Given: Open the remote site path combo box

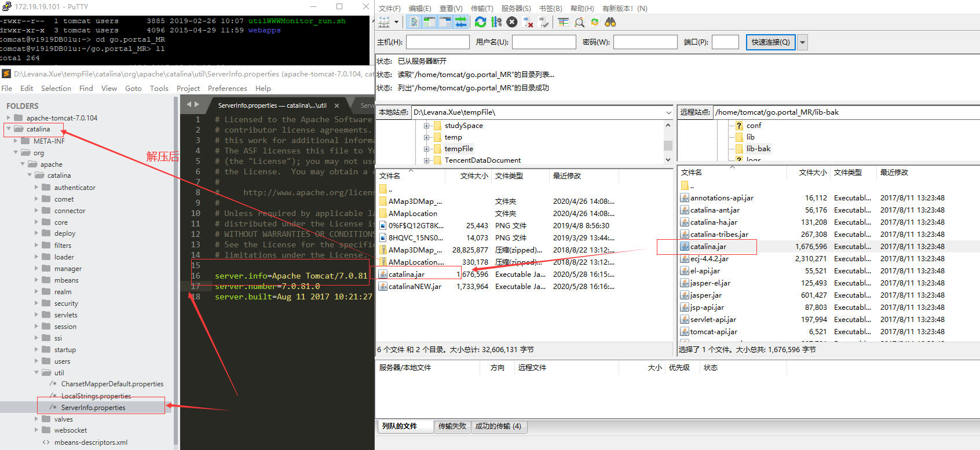Looking at the screenshot, I should tap(845, 112).
